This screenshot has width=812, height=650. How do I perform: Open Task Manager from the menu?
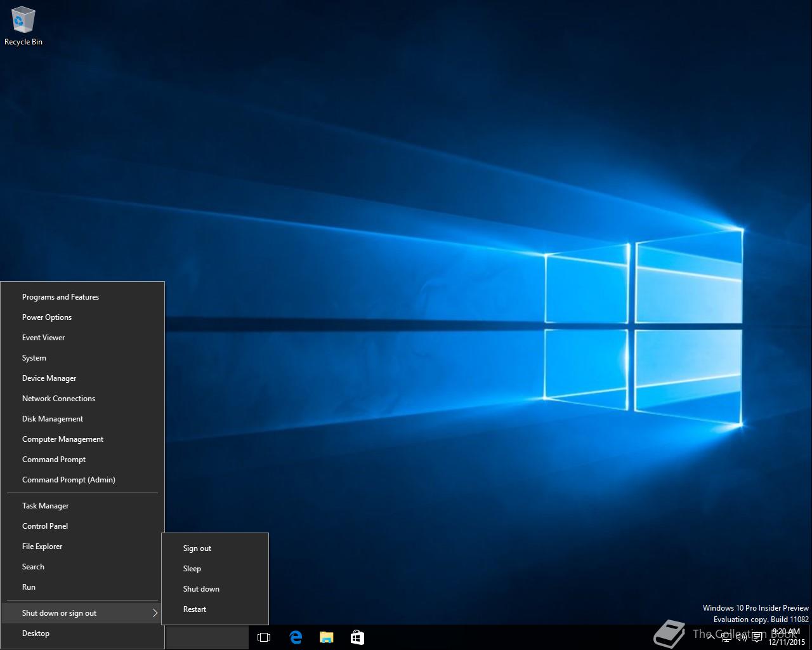pos(82,506)
